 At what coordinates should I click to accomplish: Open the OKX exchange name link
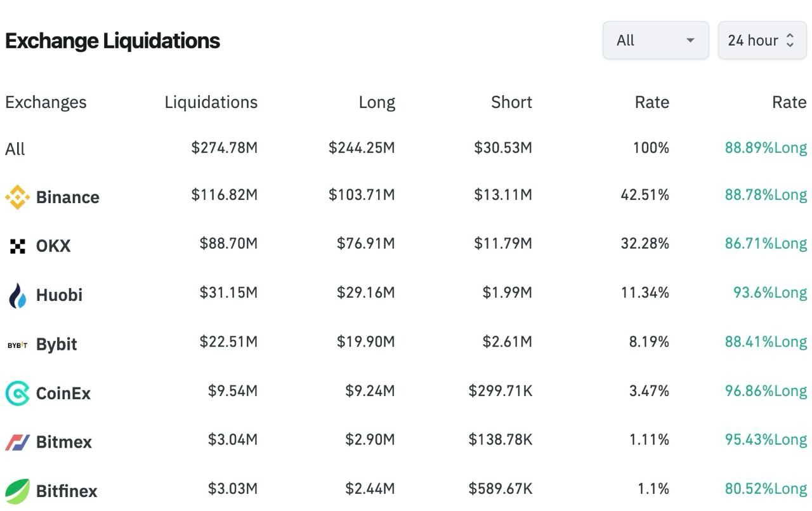53,246
